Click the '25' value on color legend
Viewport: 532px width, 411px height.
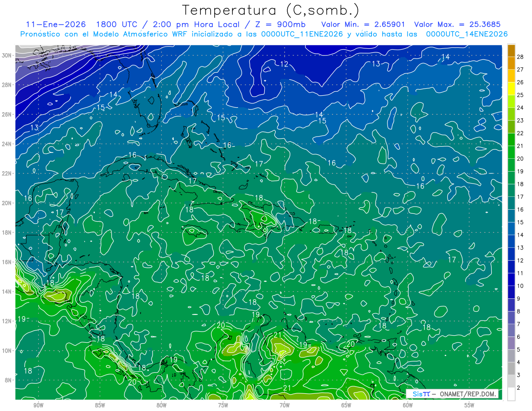click(x=520, y=95)
